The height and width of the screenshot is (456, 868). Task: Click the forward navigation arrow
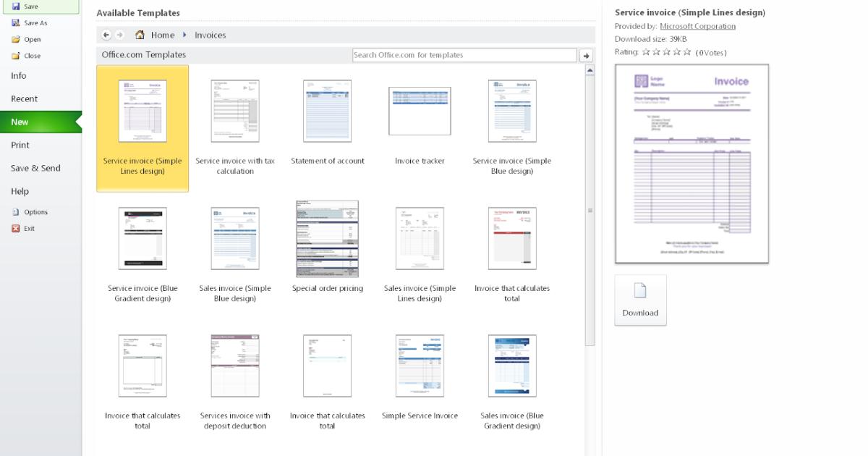(x=119, y=35)
